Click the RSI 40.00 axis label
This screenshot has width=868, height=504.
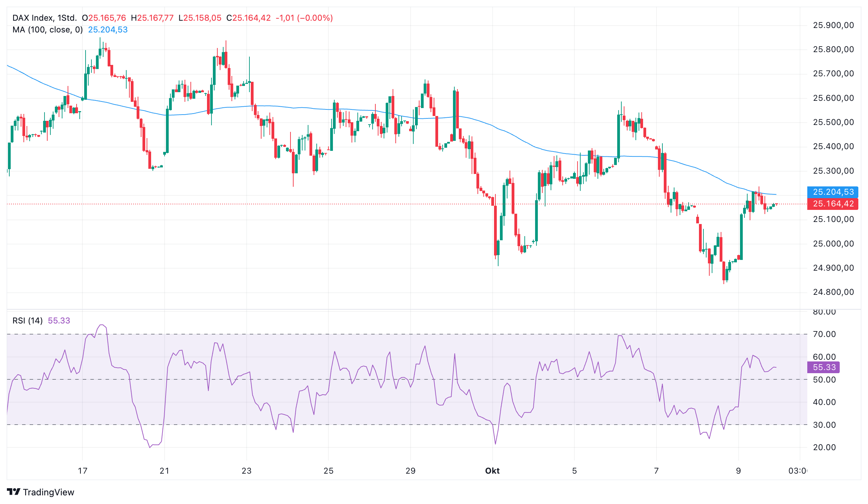pyautogui.click(x=824, y=402)
